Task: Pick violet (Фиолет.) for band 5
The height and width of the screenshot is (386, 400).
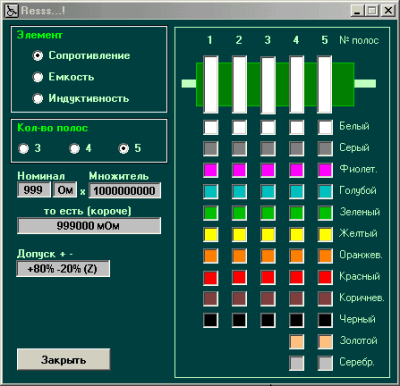Action: point(325,170)
